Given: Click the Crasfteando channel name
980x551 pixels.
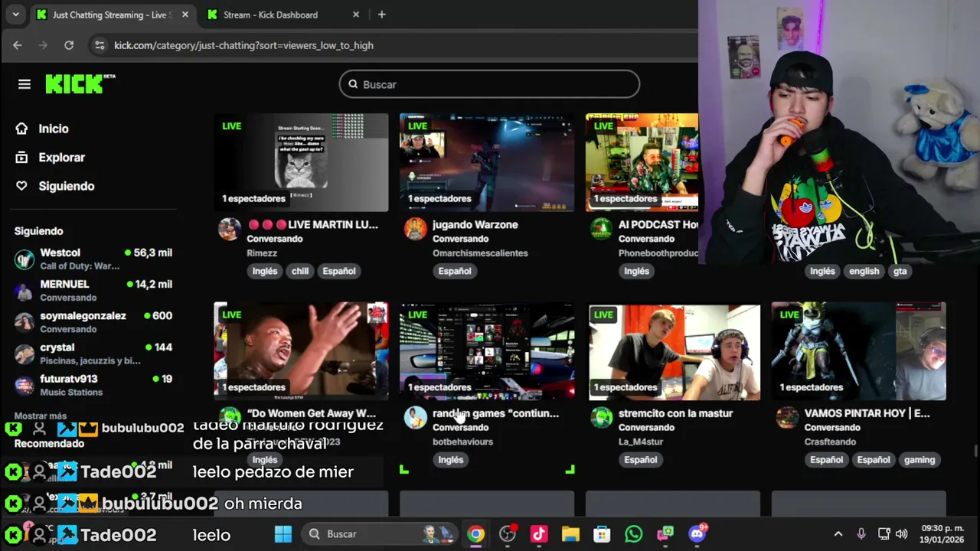Looking at the screenshot, I should click(830, 442).
